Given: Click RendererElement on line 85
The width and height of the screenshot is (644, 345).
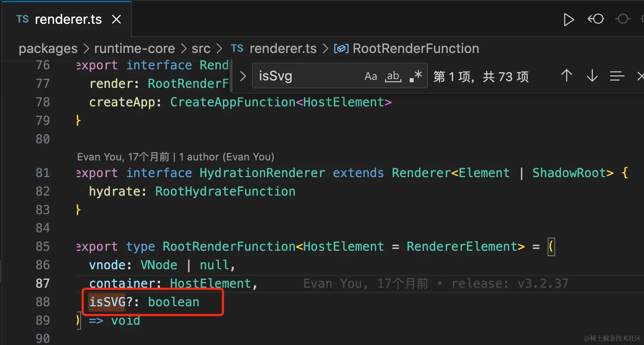Looking at the screenshot, I should [x=462, y=246].
